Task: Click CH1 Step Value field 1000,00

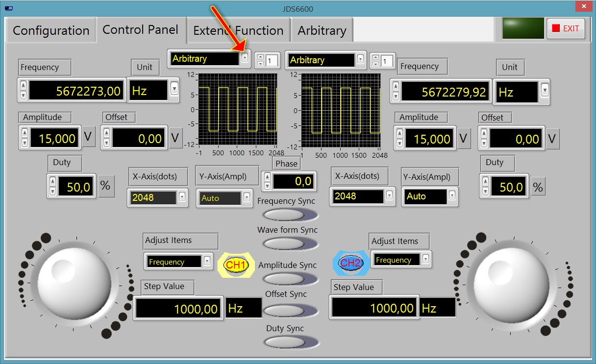Action: coord(178,308)
